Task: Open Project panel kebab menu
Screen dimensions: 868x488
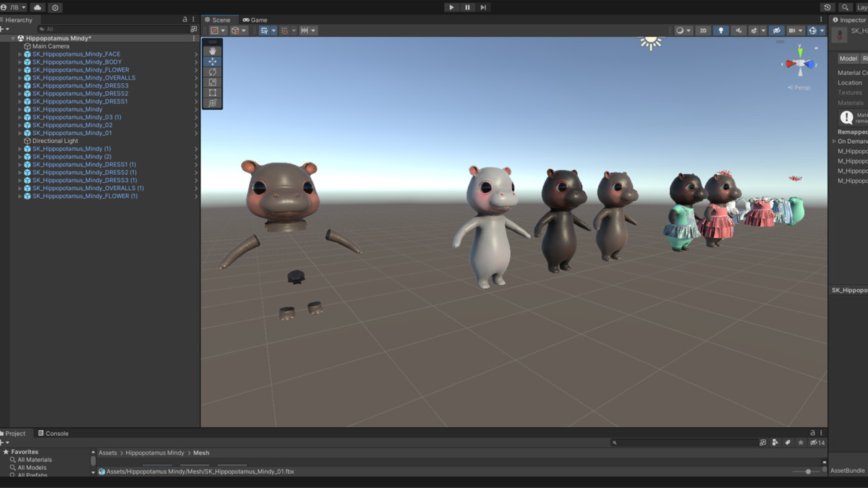Action: (x=821, y=433)
